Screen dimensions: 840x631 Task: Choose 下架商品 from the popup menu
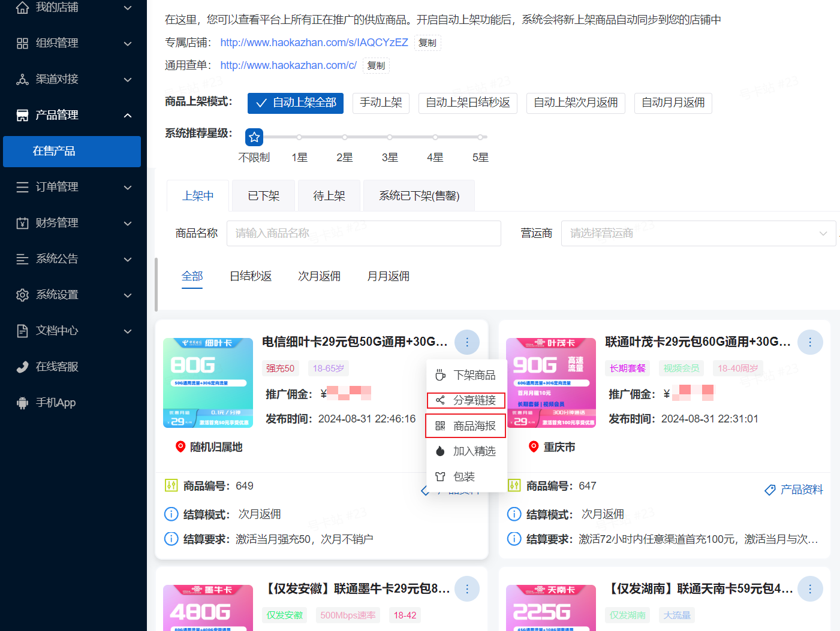pyautogui.click(x=466, y=375)
